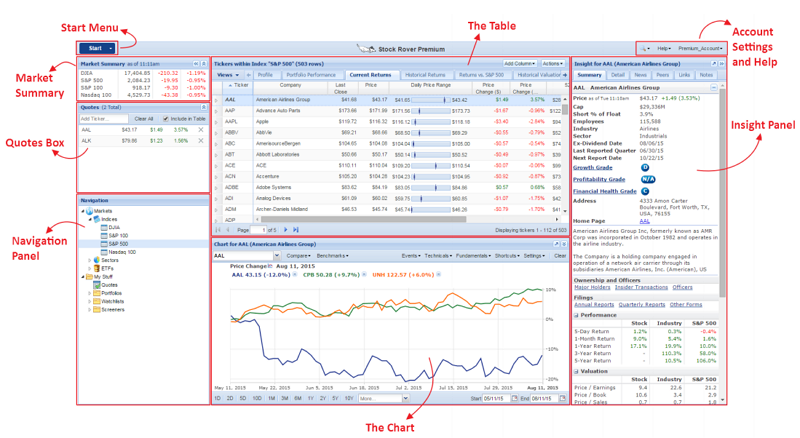Screen dimensions: 800x438
Task: Click the table Page number field
Action: pos(259,230)
